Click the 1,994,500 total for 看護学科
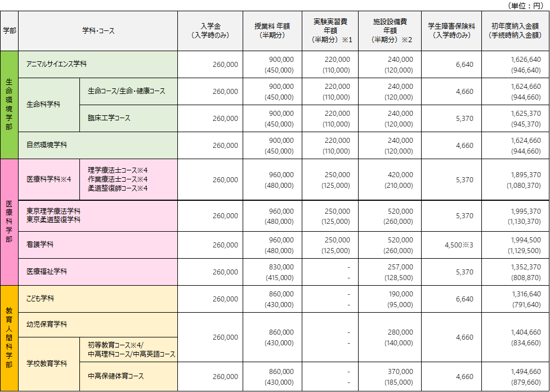The image size is (550, 392). click(x=526, y=240)
